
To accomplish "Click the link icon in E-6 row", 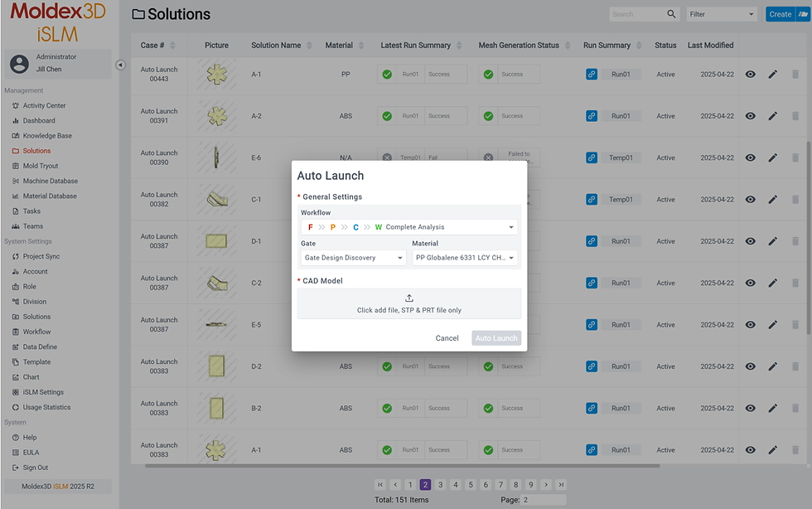I will click(592, 158).
